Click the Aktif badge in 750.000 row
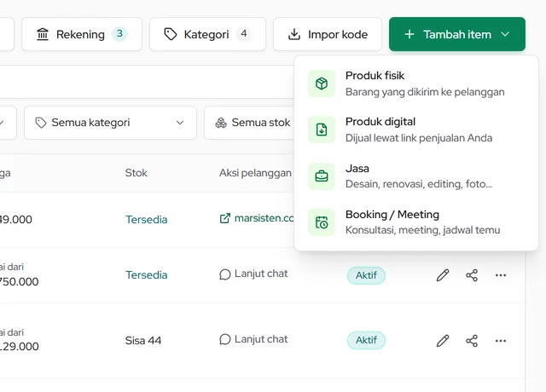 click(366, 275)
